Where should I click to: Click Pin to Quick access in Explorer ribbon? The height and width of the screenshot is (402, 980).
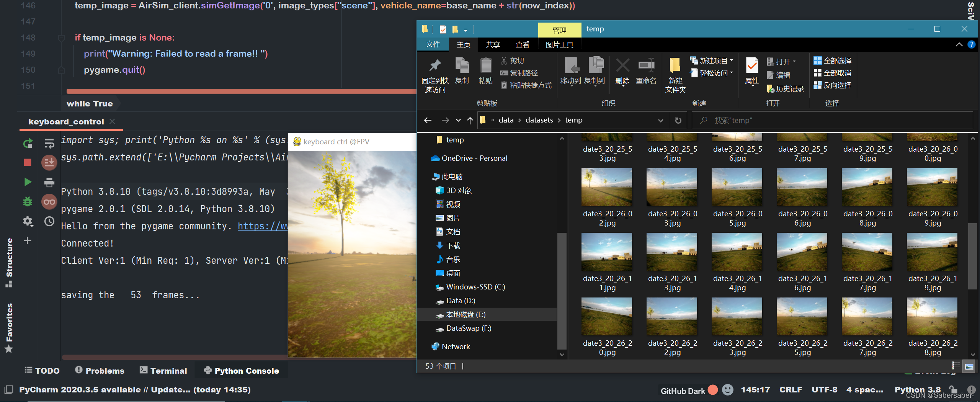[435, 75]
